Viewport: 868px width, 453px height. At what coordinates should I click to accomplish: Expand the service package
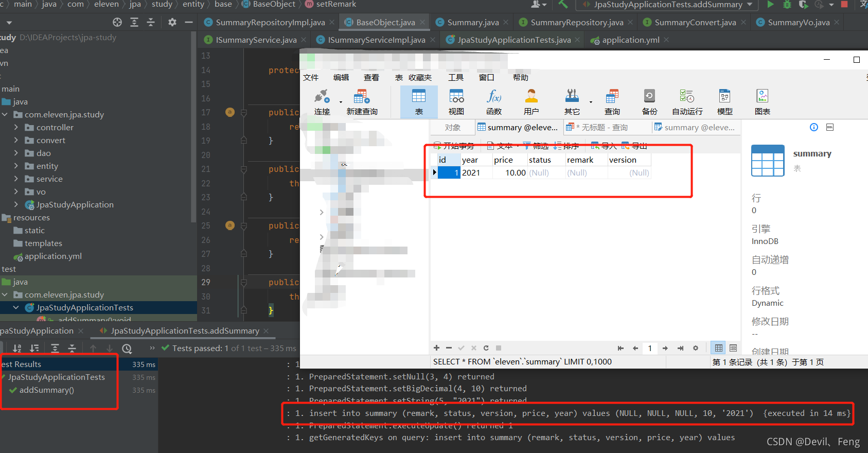pyautogui.click(x=16, y=179)
